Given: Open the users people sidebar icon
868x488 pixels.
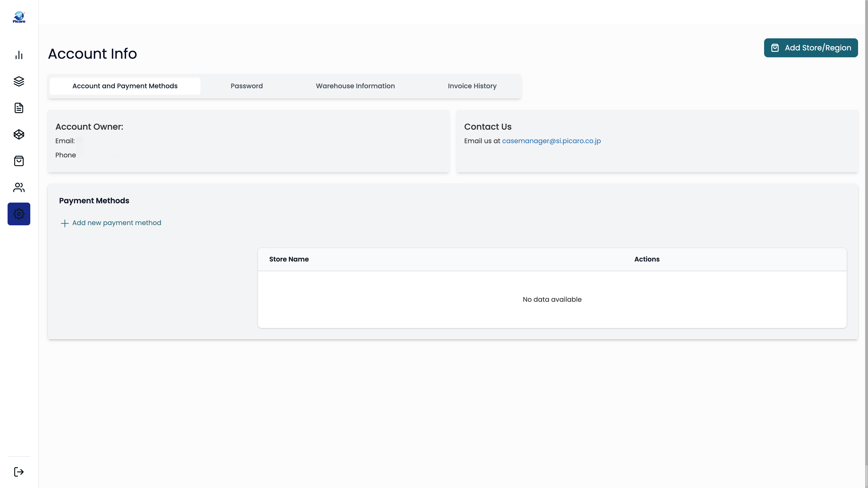Looking at the screenshot, I should point(19,187).
